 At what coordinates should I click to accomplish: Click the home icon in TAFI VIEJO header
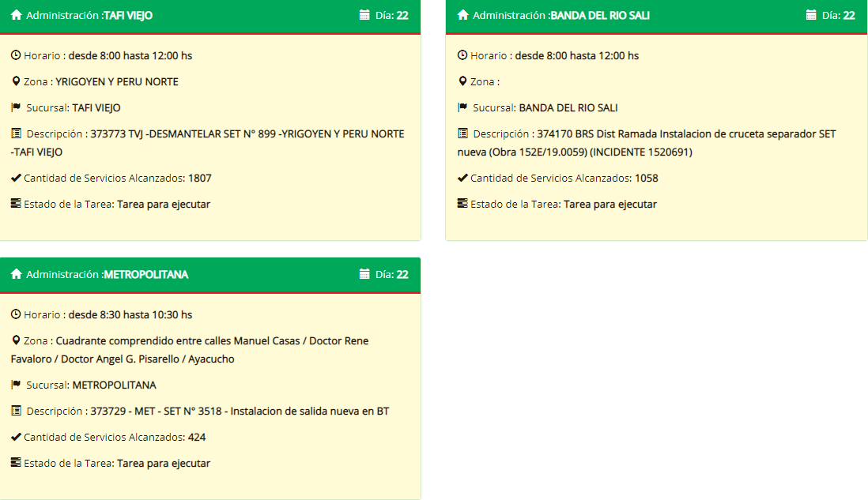[16, 15]
